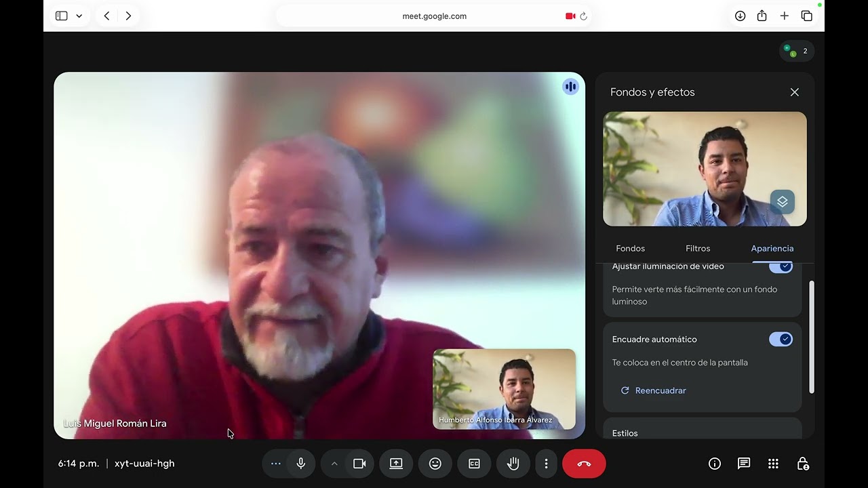The image size is (868, 488).
Task: Click the layers icon on preview
Action: pyautogui.click(x=782, y=202)
